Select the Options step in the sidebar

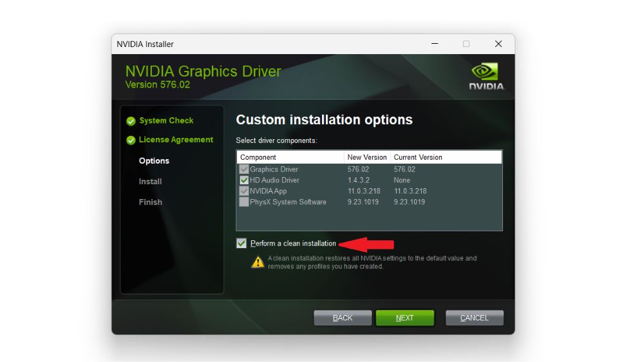(154, 161)
